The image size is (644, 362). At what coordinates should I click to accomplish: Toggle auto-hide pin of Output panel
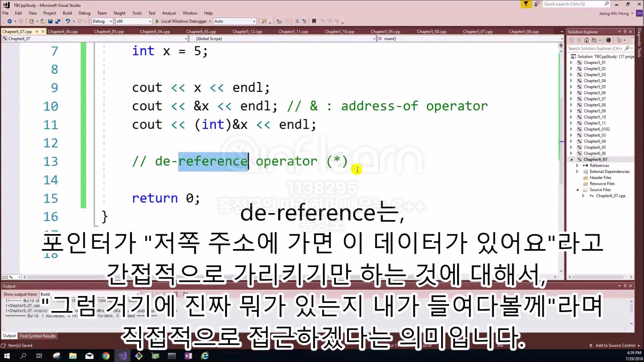[x=625, y=286]
